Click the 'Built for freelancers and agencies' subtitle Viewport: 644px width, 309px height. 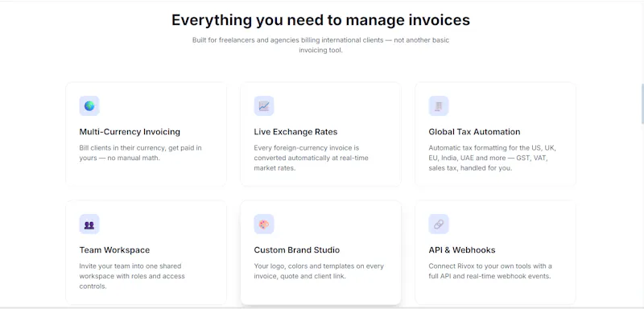pyautogui.click(x=320, y=45)
